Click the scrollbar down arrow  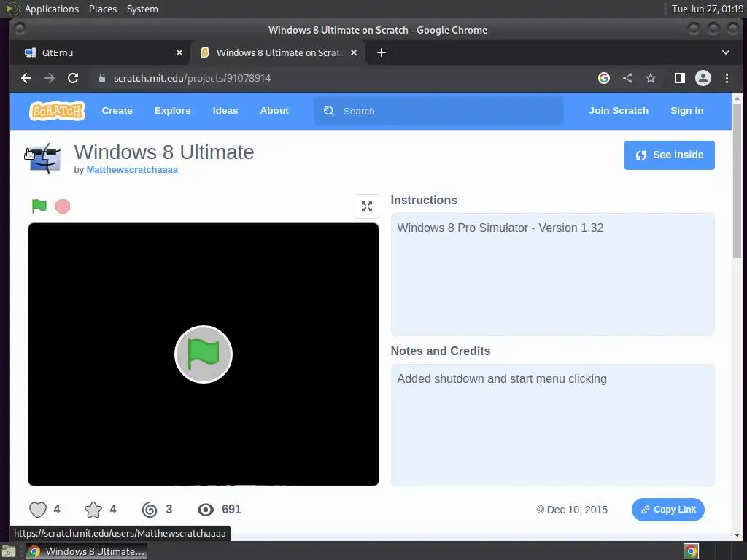737,535
